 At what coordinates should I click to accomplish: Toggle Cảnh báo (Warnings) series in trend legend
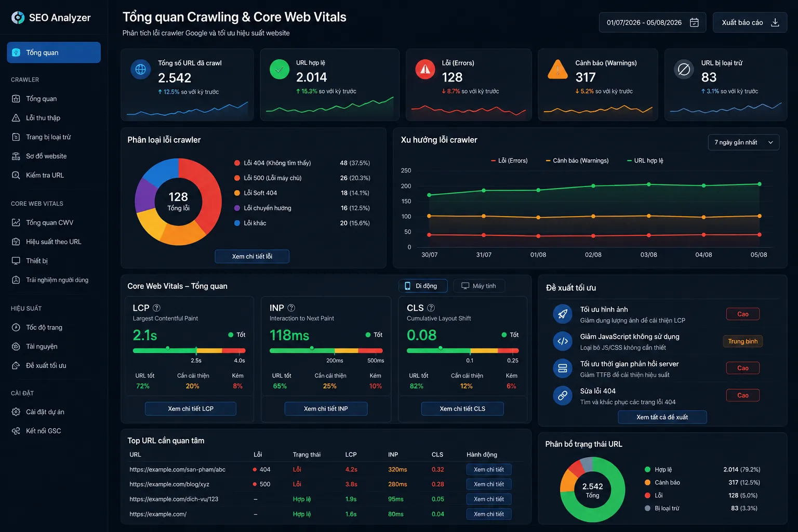(577, 161)
